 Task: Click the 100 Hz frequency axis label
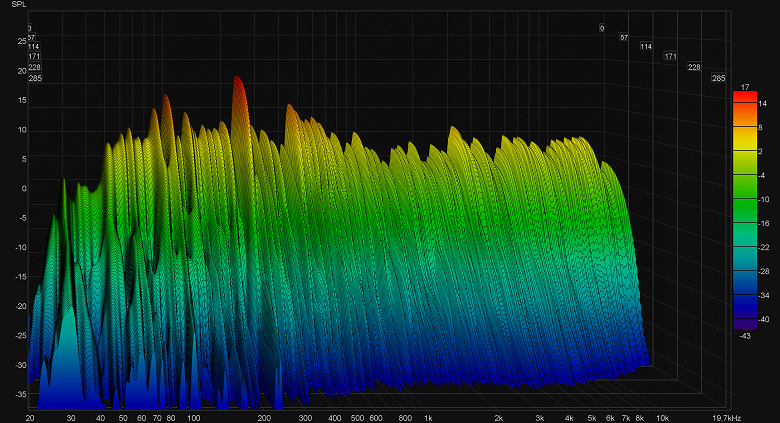coord(194,418)
